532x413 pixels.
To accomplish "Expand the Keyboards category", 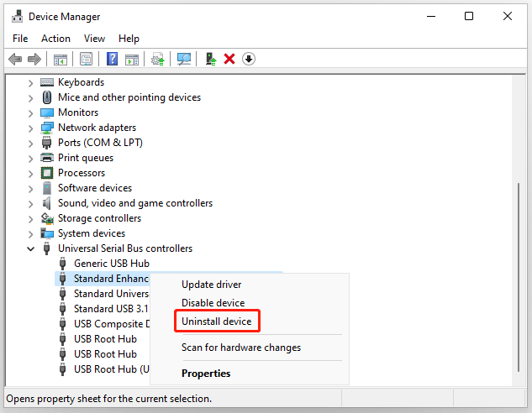I will 31,82.
